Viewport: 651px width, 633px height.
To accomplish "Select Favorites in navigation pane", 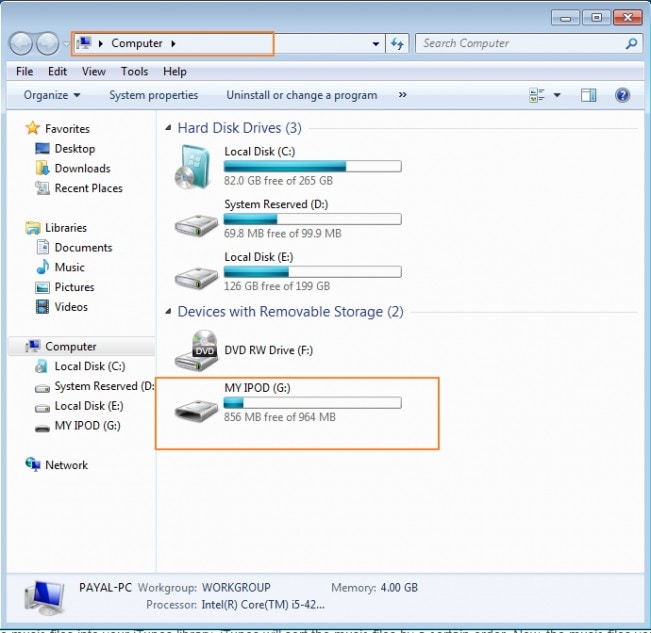I will 67,129.
